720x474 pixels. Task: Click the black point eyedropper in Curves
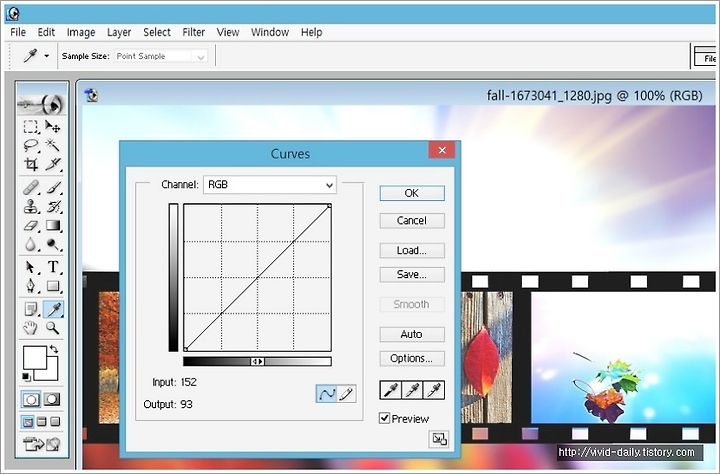click(390, 390)
